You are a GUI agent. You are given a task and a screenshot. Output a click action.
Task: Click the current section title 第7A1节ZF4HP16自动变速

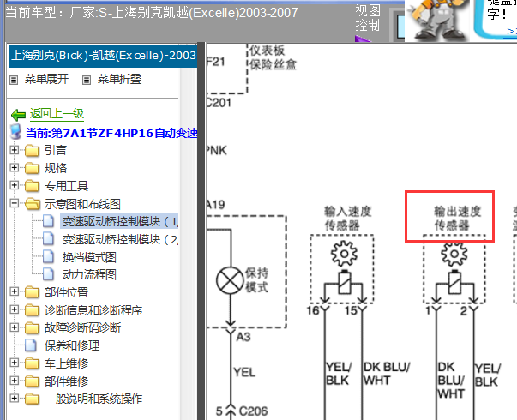point(124,133)
